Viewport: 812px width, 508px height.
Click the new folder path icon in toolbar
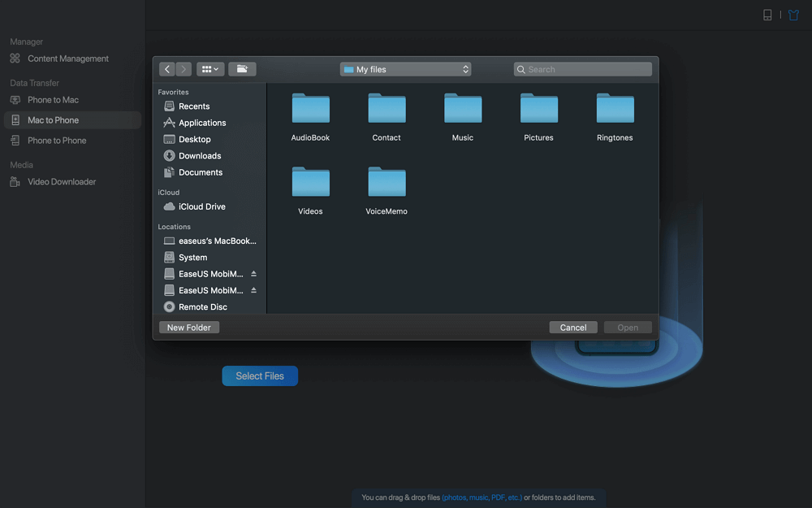tap(242, 70)
